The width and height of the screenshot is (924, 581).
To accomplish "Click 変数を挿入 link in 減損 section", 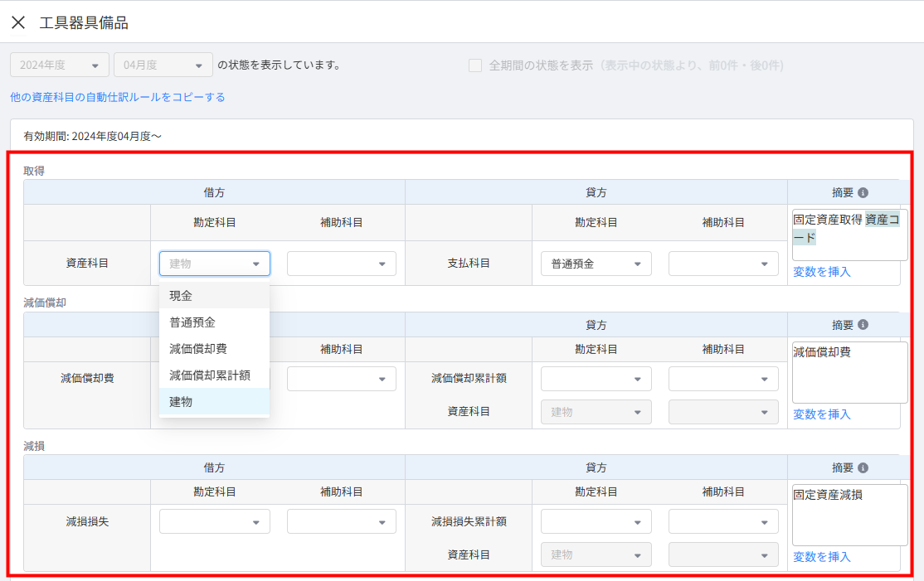I will point(821,556).
